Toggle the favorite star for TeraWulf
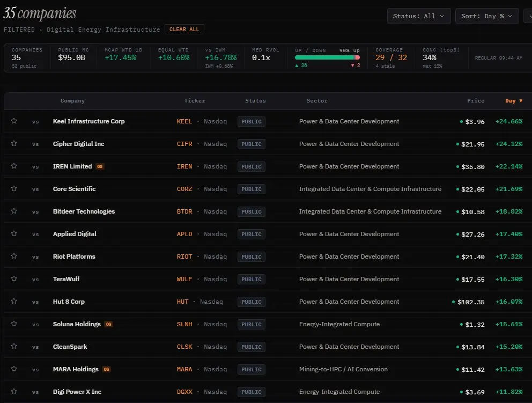The image size is (532, 403). (x=14, y=279)
